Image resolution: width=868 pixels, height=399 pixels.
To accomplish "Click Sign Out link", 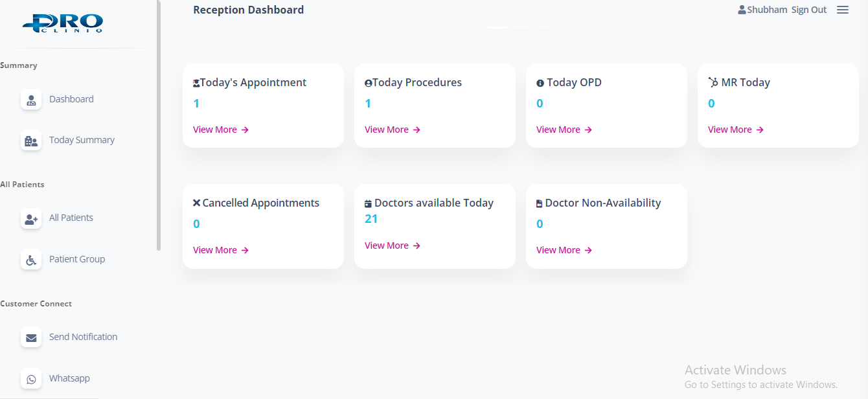I will click(809, 10).
